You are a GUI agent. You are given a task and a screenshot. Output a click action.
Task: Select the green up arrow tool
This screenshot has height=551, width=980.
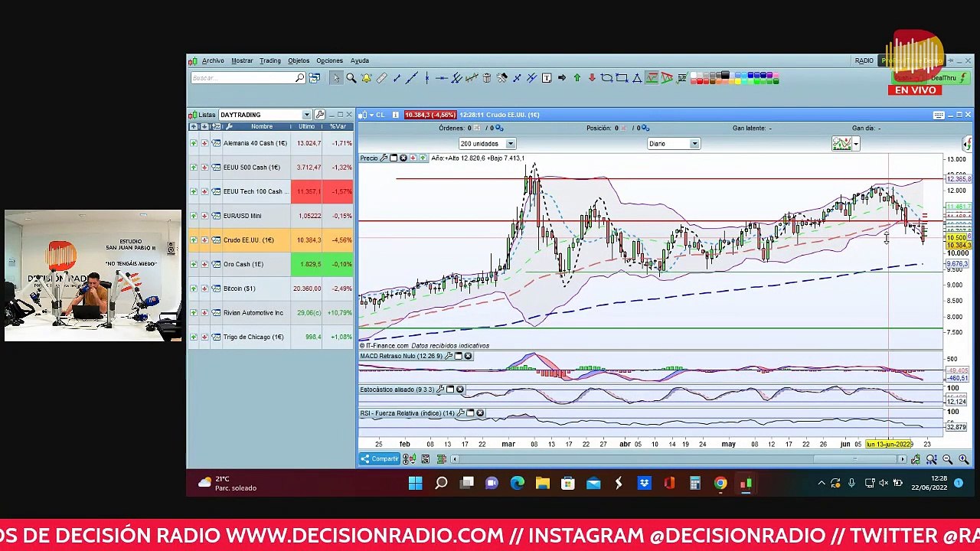point(577,77)
